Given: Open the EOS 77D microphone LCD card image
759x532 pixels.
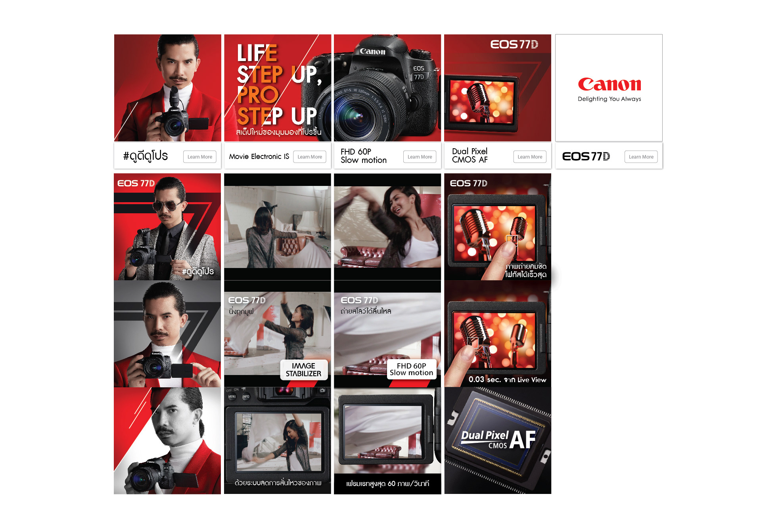Looking at the screenshot, I should [498, 88].
